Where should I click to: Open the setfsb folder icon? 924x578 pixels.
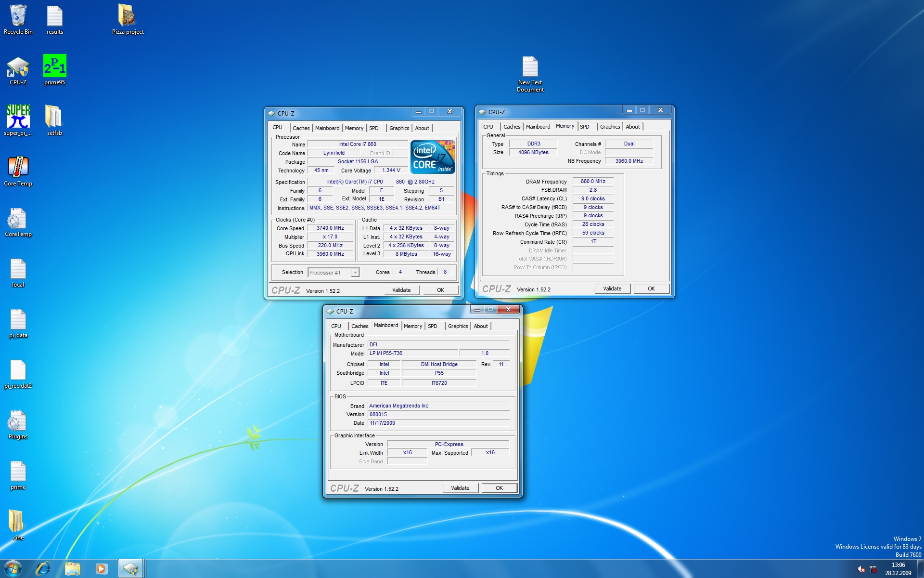tap(54, 120)
